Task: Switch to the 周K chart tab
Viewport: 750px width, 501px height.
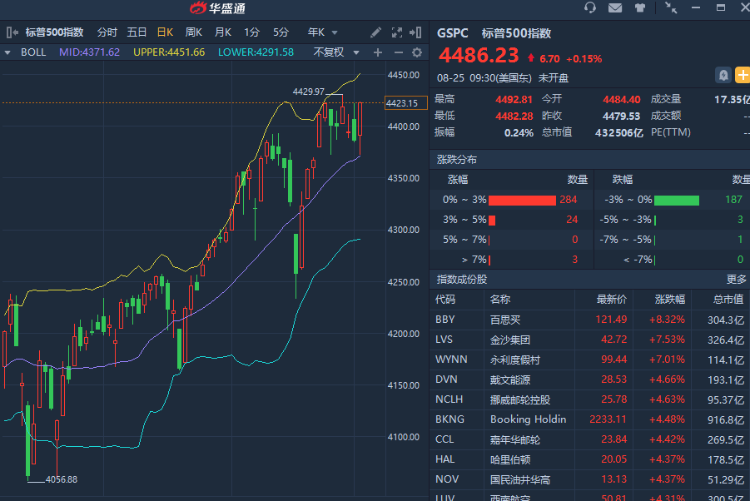Action: 193,32
